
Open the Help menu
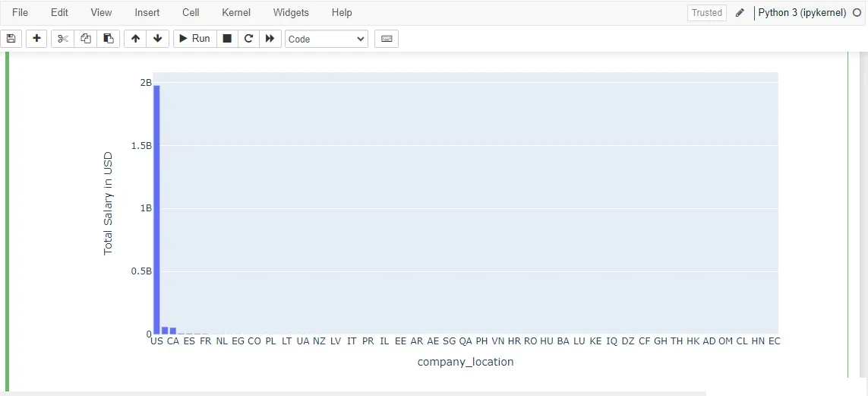point(342,12)
